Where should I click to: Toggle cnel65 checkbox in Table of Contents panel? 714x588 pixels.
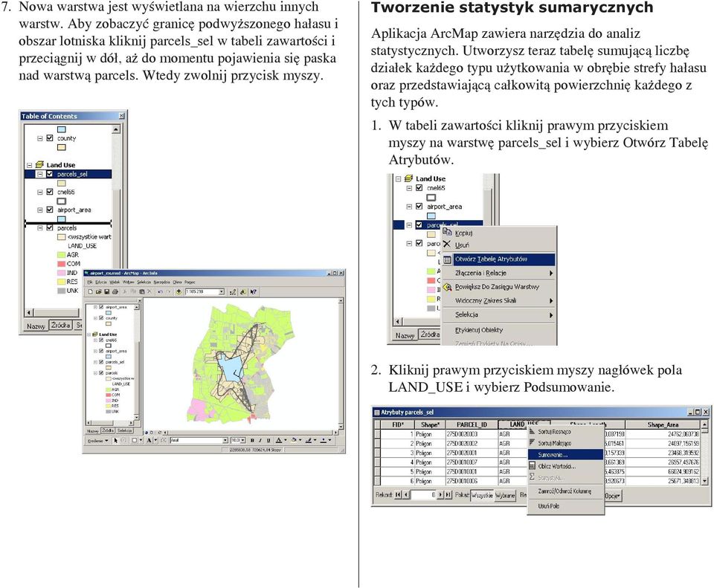point(50,192)
